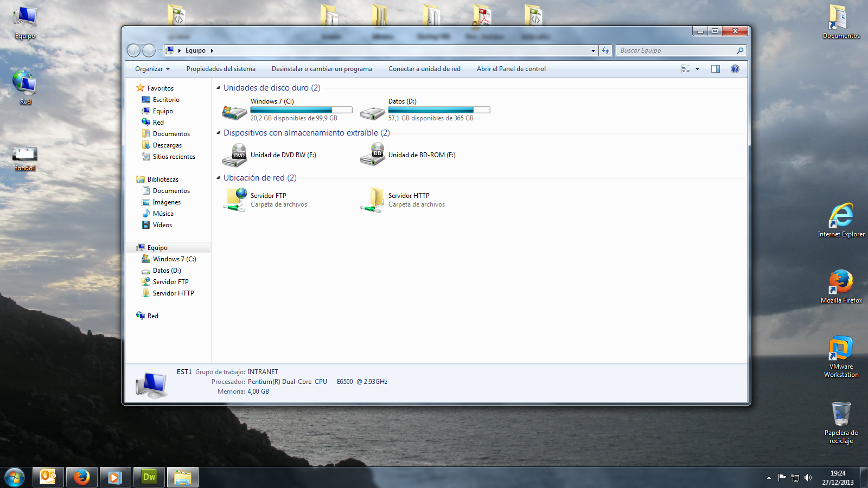Image resolution: width=868 pixels, height=488 pixels.
Task: Collapse the Ubicación de red group
Action: (x=219, y=178)
